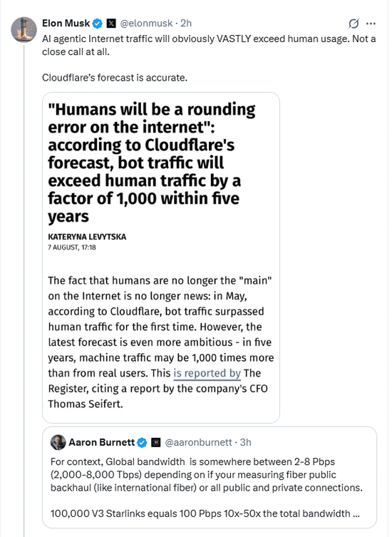Image resolution: width=392 pixels, height=537 pixels.
Task: Click the @elonmusk handle
Action: [146, 24]
